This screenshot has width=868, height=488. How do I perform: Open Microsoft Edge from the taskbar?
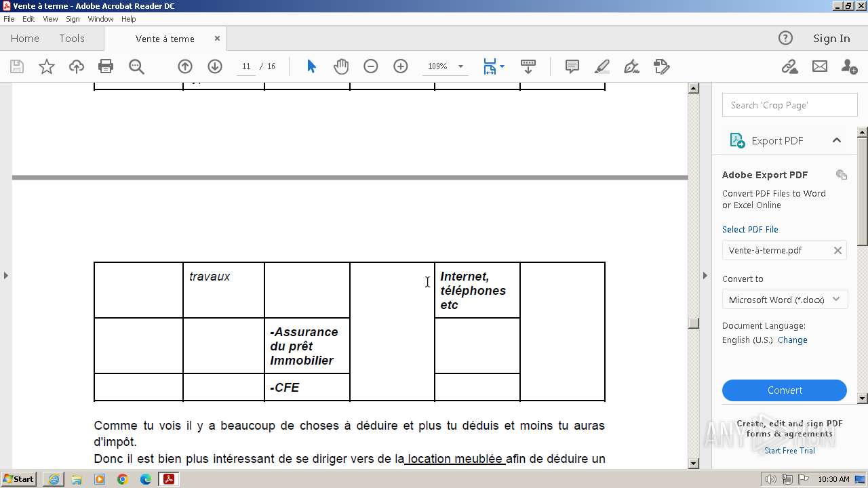[x=146, y=479]
